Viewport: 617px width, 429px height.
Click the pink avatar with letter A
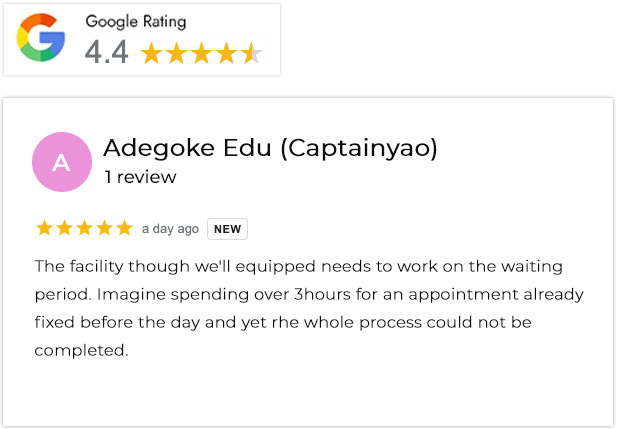click(61, 161)
